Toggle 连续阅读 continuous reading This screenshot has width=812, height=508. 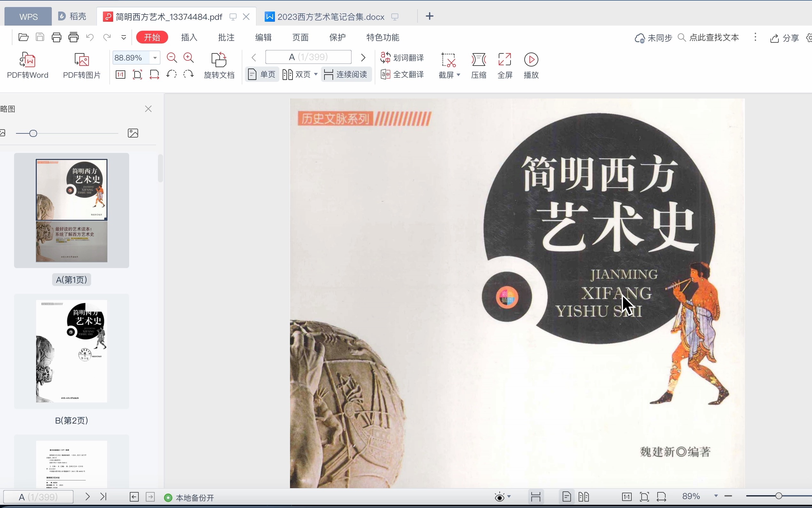(x=346, y=74)
